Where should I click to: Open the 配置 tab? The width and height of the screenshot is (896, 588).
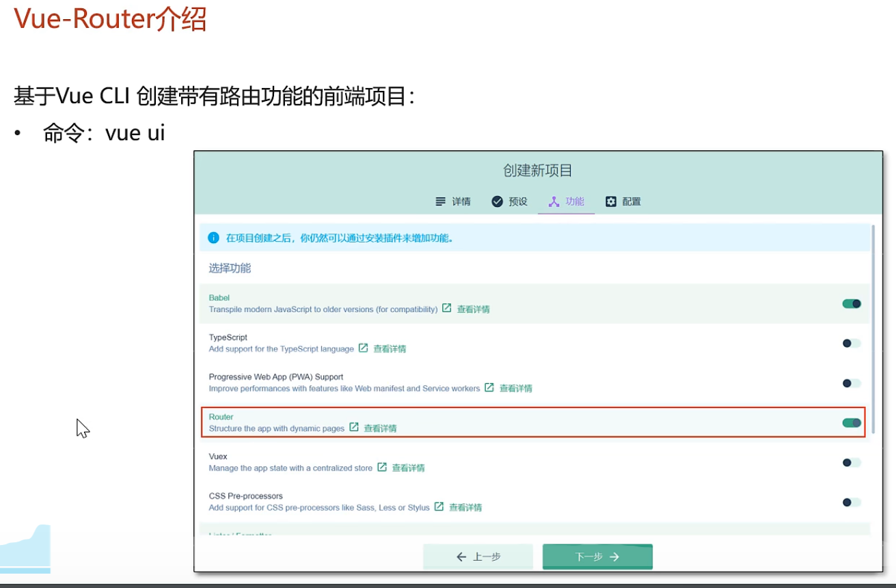pyautogui.click(x=623, y=201)
